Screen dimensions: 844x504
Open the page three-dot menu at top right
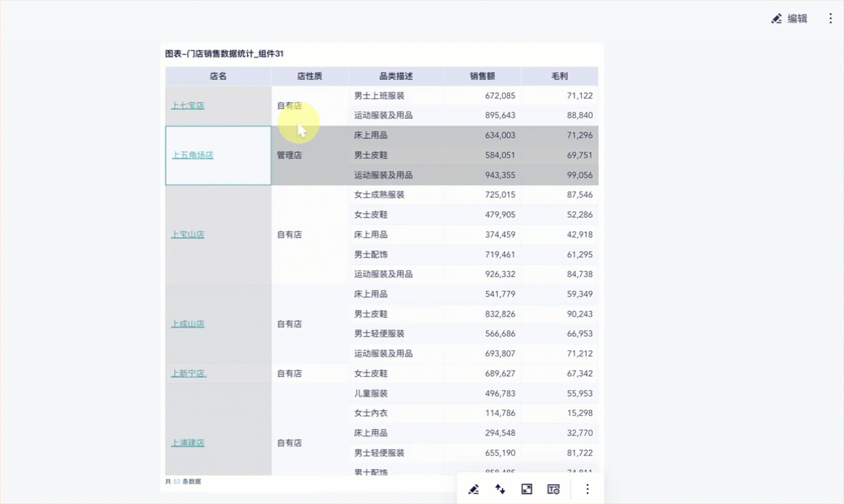pos(831,19)
